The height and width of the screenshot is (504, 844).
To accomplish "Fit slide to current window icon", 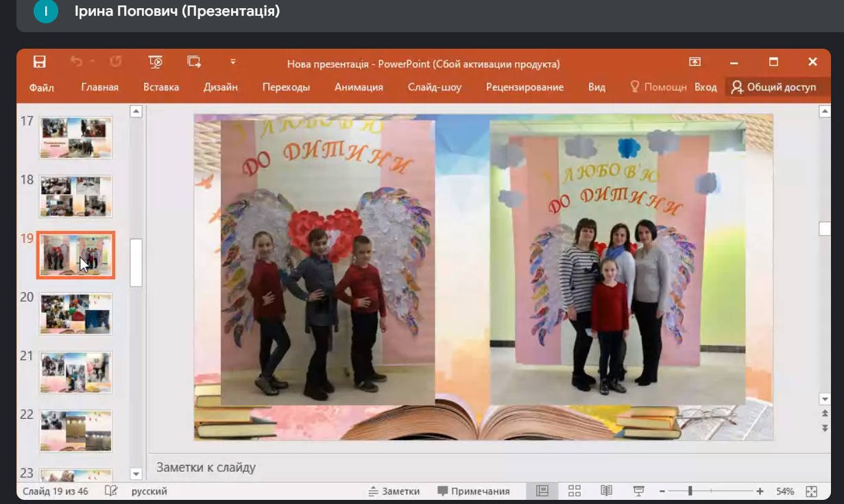I will [812, 491].
